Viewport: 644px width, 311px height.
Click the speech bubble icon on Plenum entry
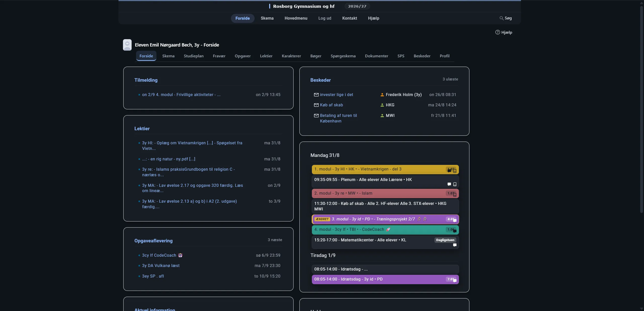point(449,184)
